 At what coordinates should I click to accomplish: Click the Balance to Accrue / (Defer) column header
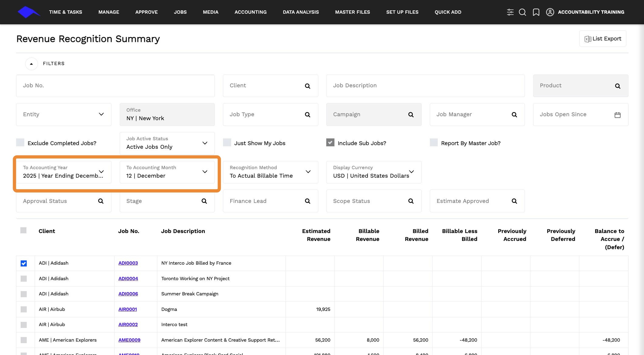(609, 239)
